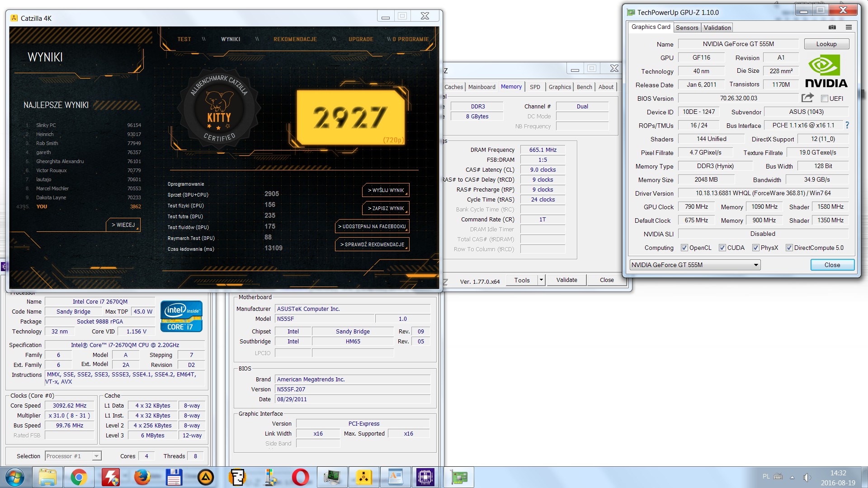The width and height of the screenshot is (868, 488).
Task: Open the colored Windows flag icon on the taskbar
Action: (x=269, y=478)
